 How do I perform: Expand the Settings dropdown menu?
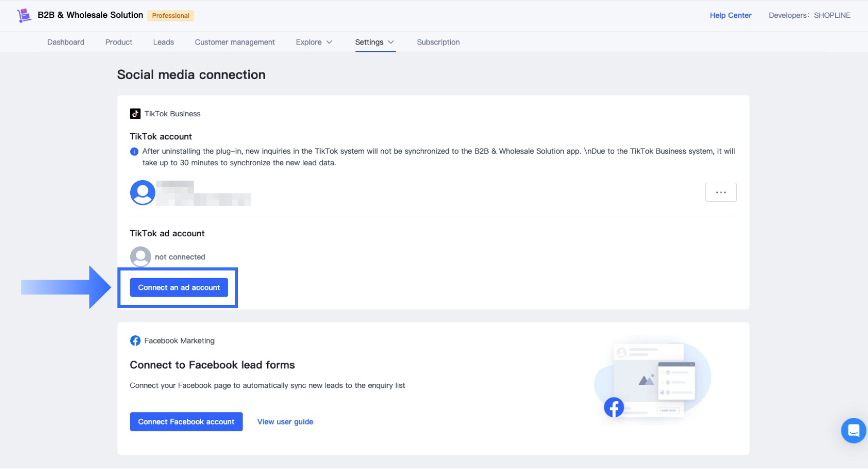(x=374, y=42)
